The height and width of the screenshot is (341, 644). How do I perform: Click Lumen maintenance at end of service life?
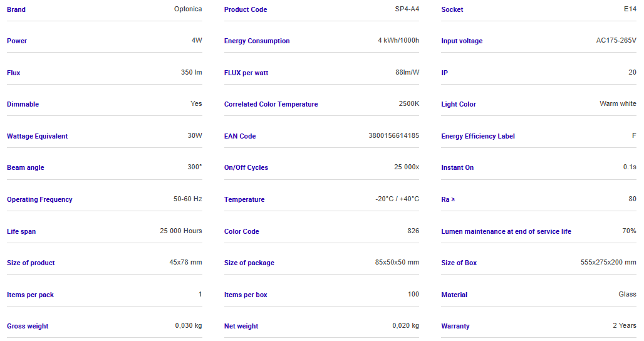pos(506,231)
